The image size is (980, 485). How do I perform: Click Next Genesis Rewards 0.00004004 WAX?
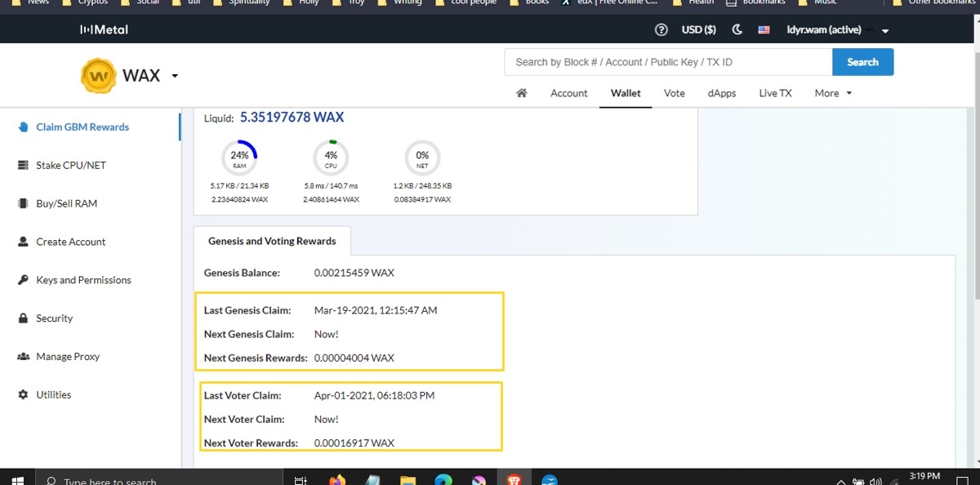point(354,358)
